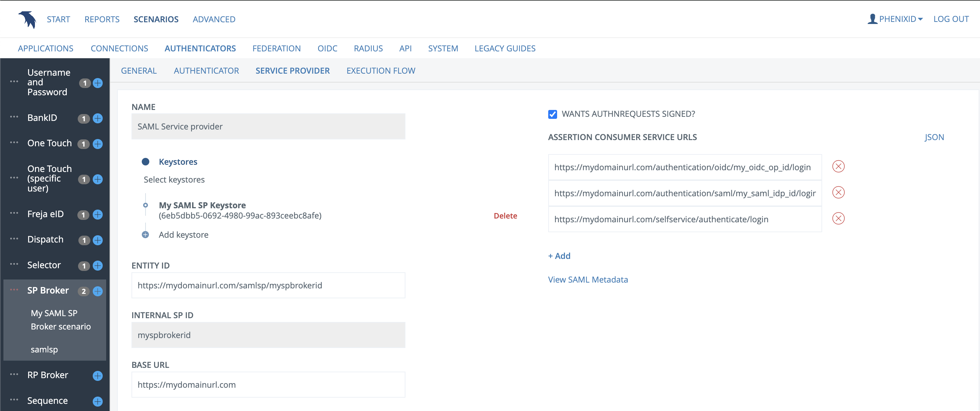Open the Legacy Guides menu
The width and height of the screenshot is (980, 411).
point(505,48)
